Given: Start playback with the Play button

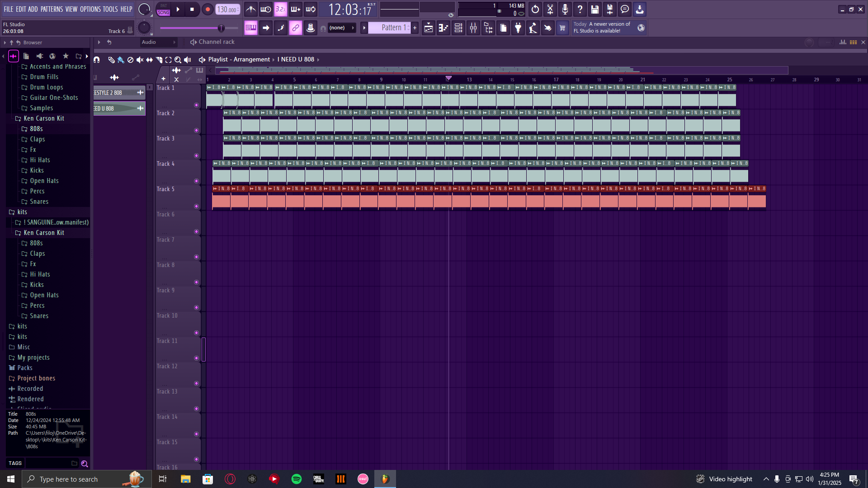Looking at the screenshot, I should [x=178, y=9].
